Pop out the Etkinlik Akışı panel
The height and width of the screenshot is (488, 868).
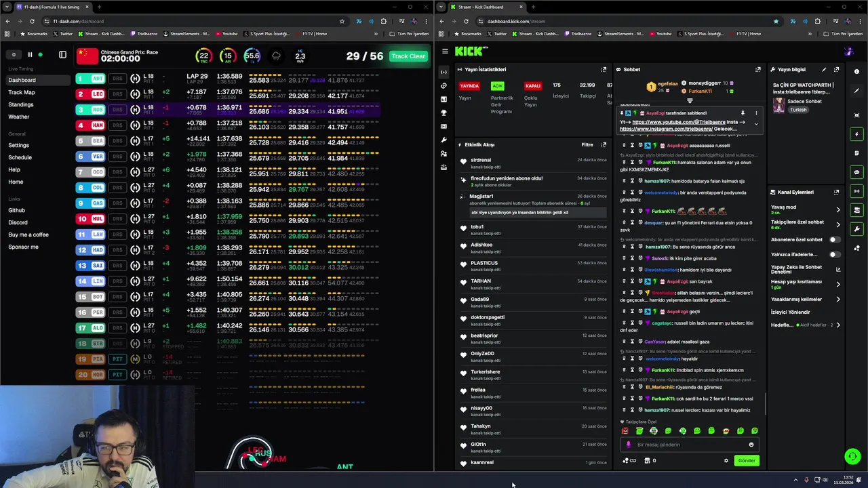click(604, 144)
